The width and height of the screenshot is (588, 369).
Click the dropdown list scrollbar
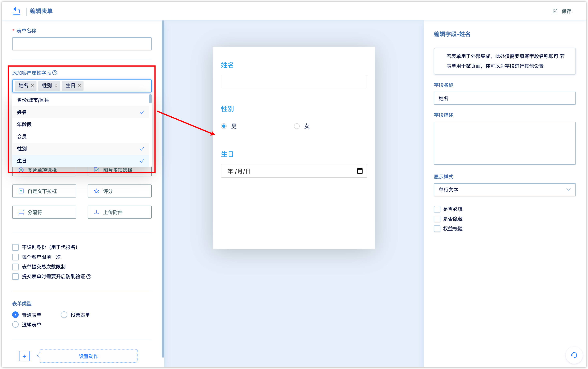click(x=150, y=99)
